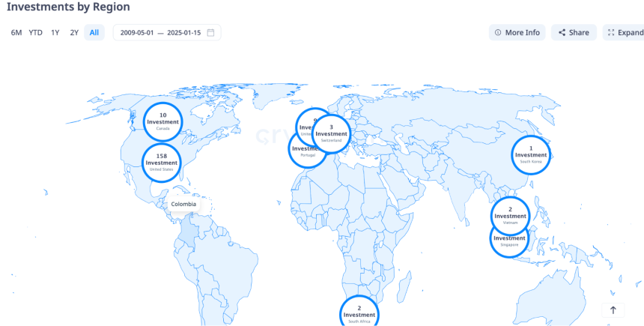
Task: Click the United States 158 Investment bubble
Action: click(162, 163)
